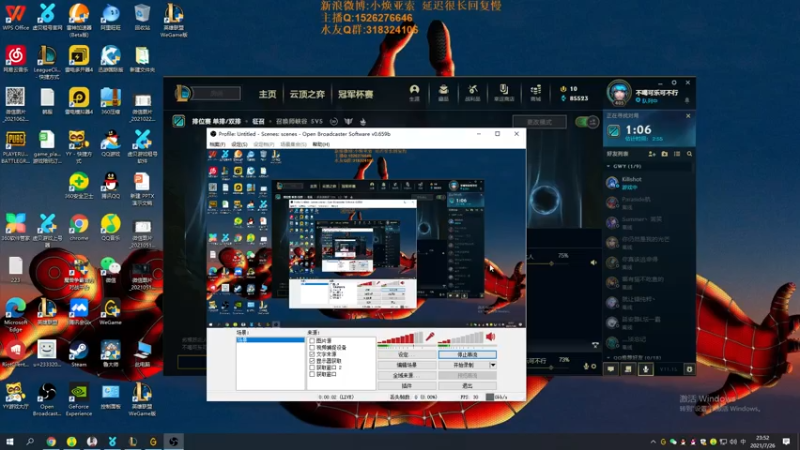Click the microphone icon at friends panel bottom
This screenshot has height=450, width=800.
pos(645,369)
